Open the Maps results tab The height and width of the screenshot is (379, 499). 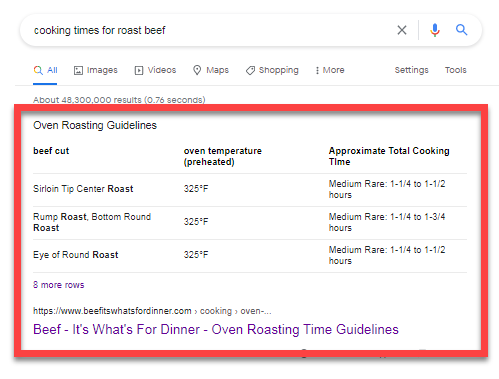tap(211, 70)
